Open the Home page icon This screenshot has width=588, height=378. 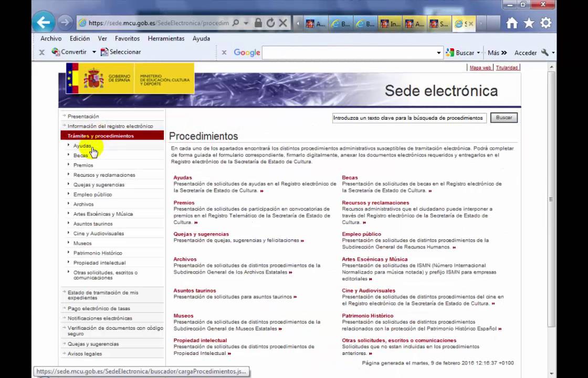(511, 23)
